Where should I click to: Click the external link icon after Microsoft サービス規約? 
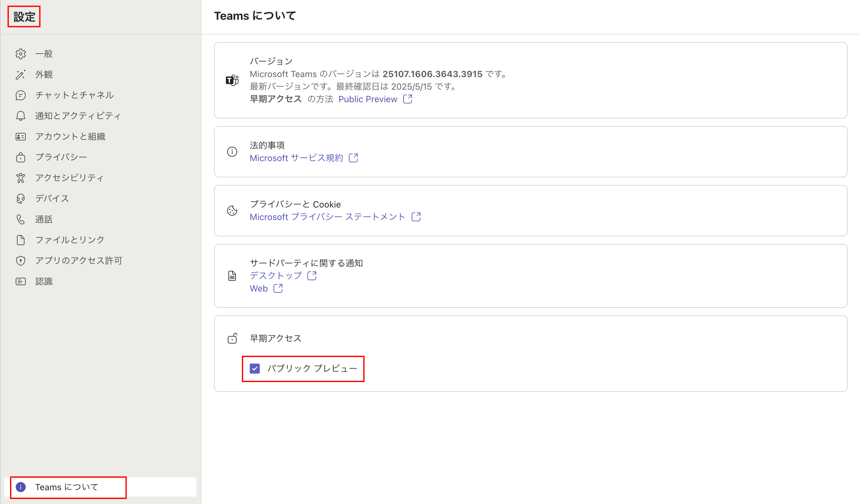354,158
